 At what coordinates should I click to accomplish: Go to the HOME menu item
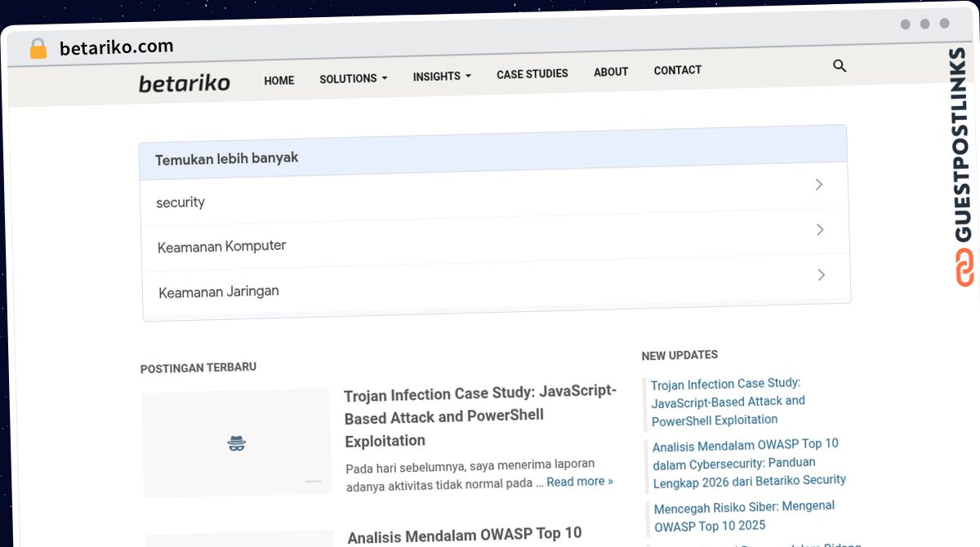279,80
